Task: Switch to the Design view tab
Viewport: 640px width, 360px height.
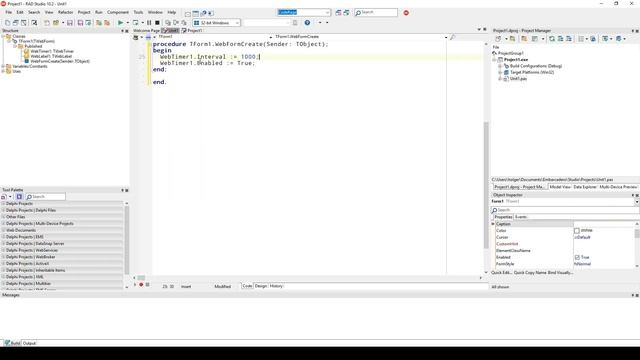Action: coord(260,286)
